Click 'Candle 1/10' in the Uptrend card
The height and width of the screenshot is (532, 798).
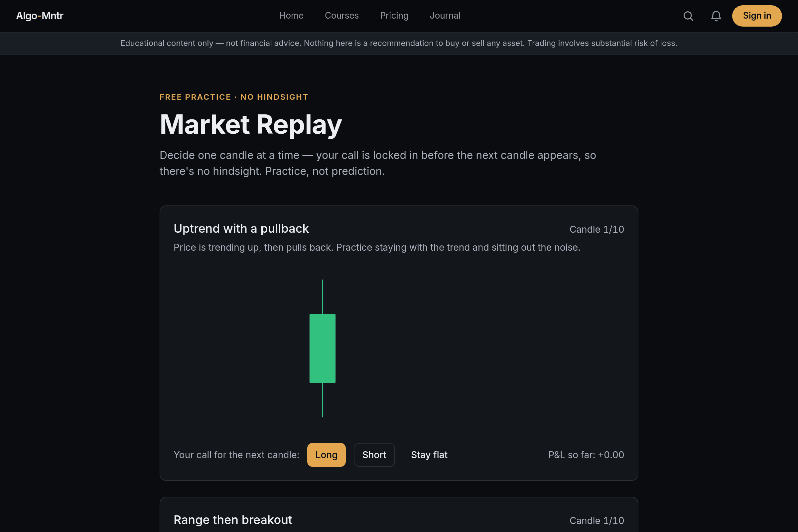pyautogui.click(x=597, y=229)
